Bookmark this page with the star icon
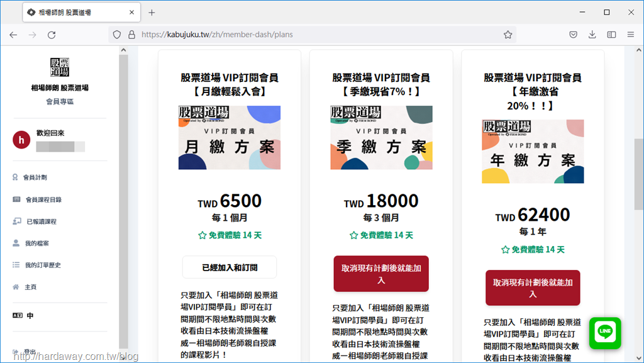644x363 pixels. click(508, 35)
